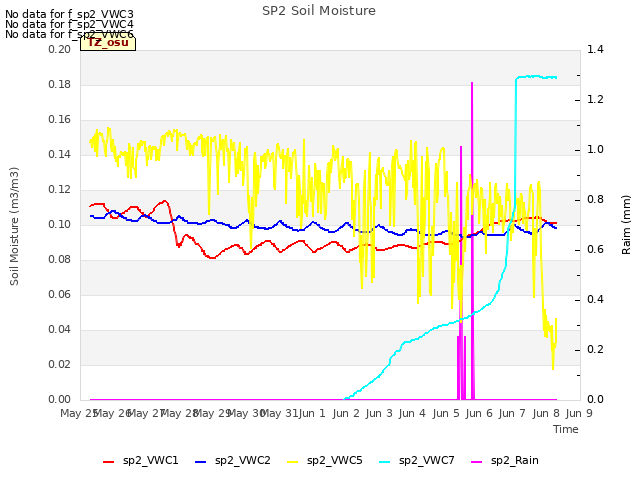The width and height of the screenshot is (640, 480).
Task: Click the 1.2 right axis tick label
Action: (x=595, y=100)
